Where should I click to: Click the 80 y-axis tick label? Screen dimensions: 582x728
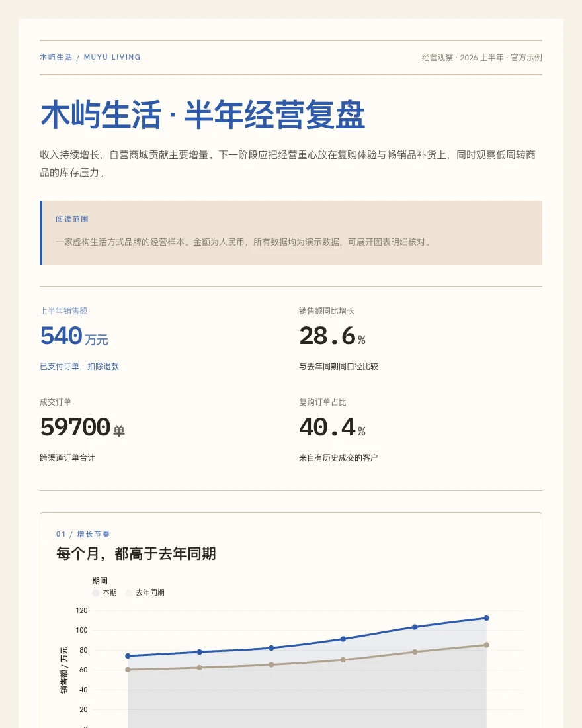click(83, 650)
